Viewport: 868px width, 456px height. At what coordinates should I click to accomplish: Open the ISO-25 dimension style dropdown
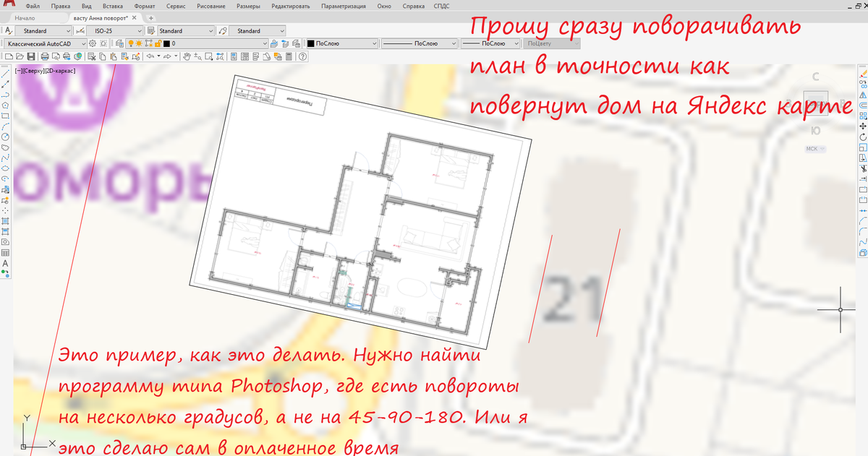pos(114,31)
